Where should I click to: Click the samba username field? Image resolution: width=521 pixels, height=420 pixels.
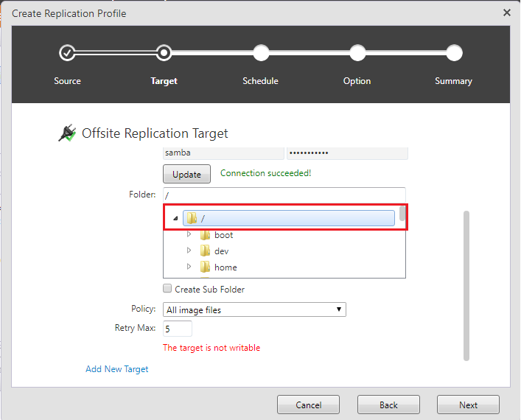pyautogui.click(x=223, y=153)
